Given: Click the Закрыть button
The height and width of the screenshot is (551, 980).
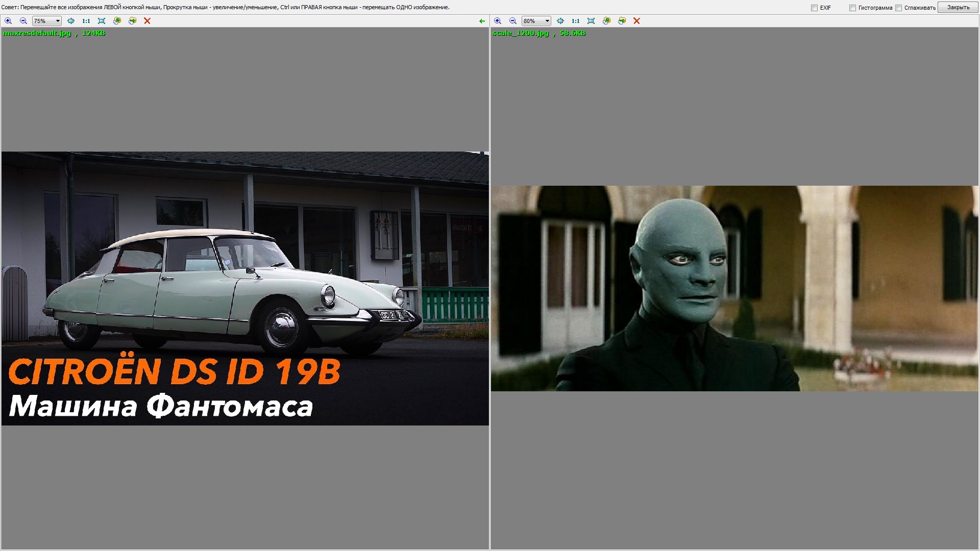Looking at the screenshot, I should point(958,7).
